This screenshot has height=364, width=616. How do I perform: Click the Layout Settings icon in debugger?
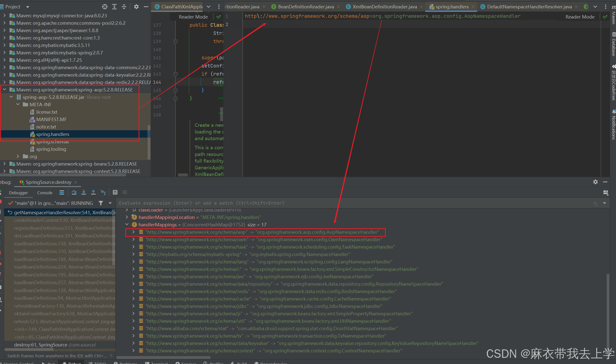coord(606,193)
